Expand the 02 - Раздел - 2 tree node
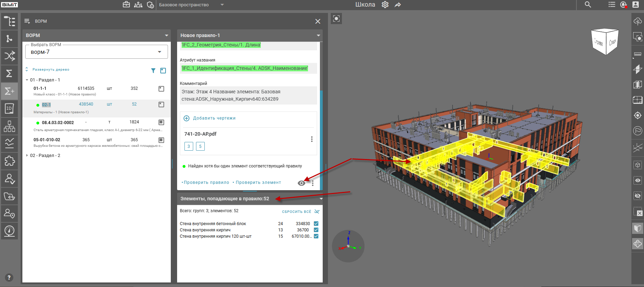Screen dimensions: 644x287 pyautogui.click(x=27, y=156)
